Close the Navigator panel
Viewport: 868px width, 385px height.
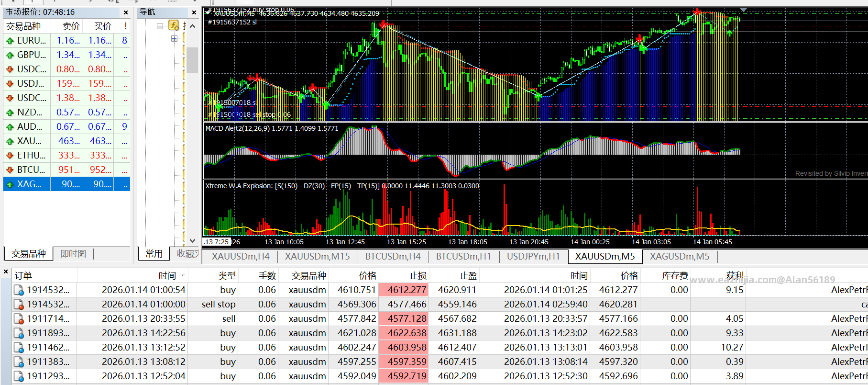194,12
